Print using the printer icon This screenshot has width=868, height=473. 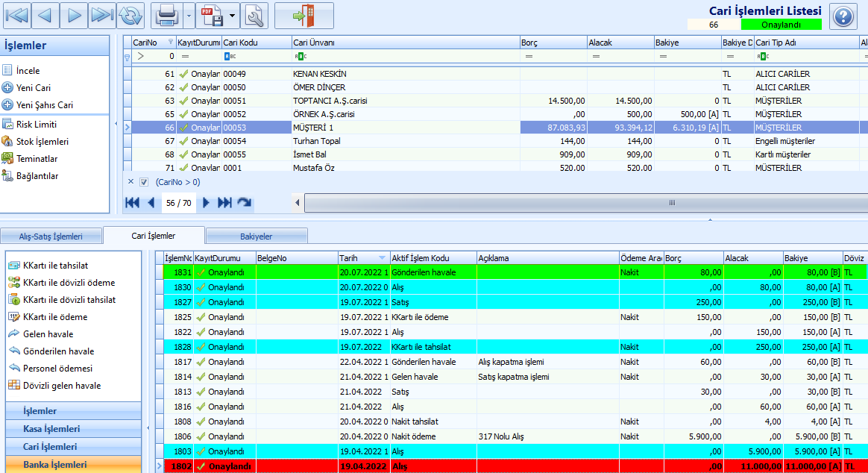[x=166, y=16]
